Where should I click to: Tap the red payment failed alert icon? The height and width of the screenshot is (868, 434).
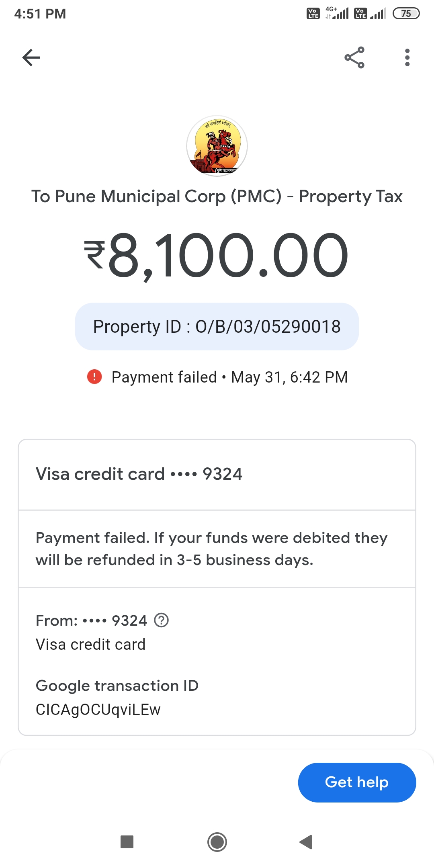tap(94, 377)
